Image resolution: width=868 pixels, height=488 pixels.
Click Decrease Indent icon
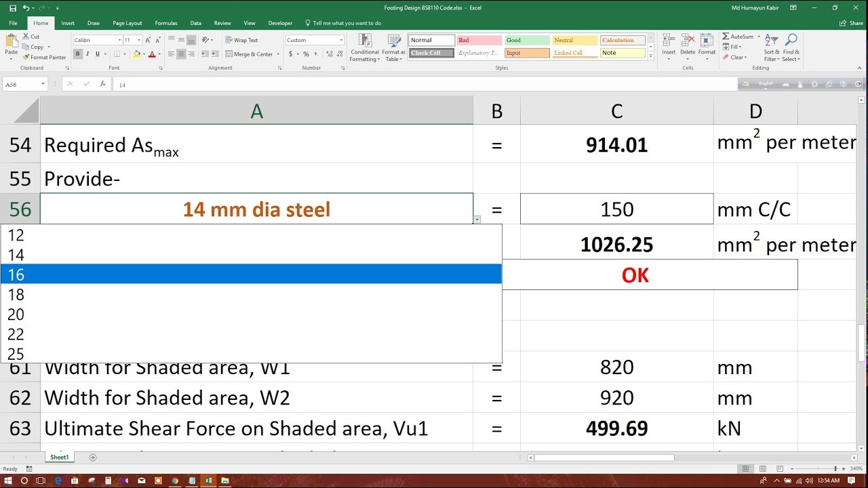pos(206,54)
